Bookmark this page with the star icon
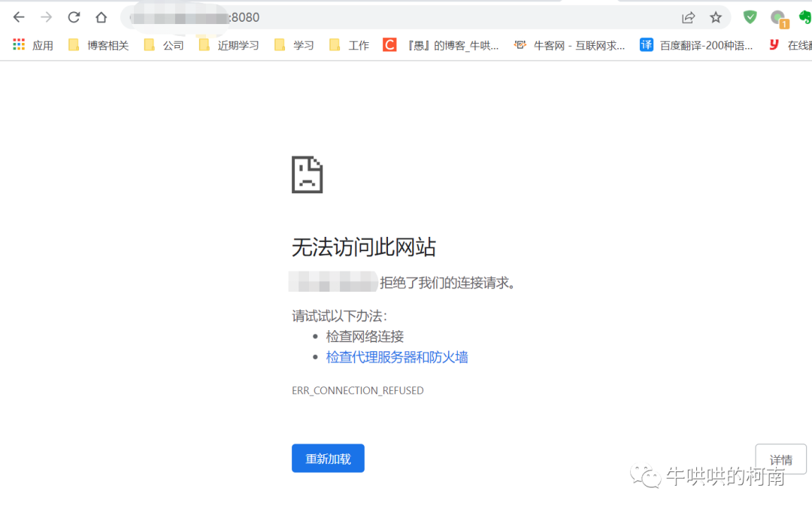The image size is (812, 512). pos(716,17)
